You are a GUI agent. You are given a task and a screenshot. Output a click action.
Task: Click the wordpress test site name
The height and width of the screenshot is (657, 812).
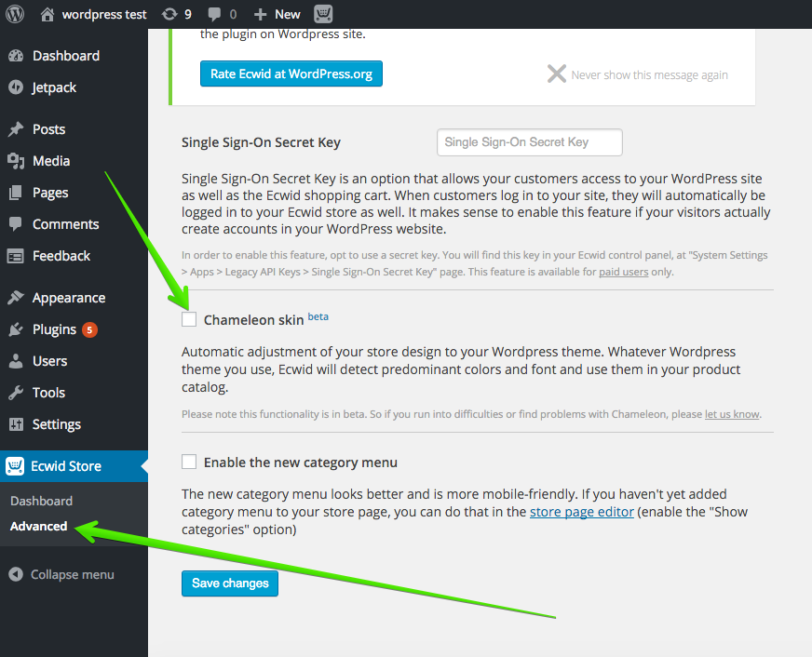pyautogui.click(x=104, y=15)
